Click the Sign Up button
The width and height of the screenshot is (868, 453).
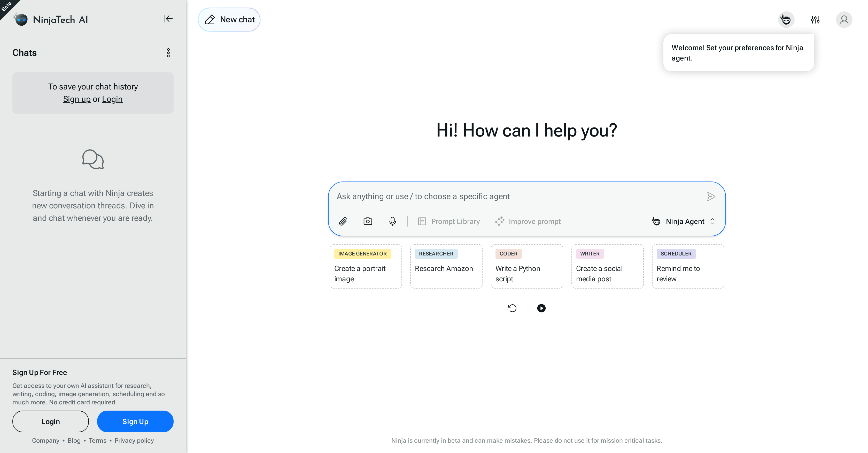(135, 421)
